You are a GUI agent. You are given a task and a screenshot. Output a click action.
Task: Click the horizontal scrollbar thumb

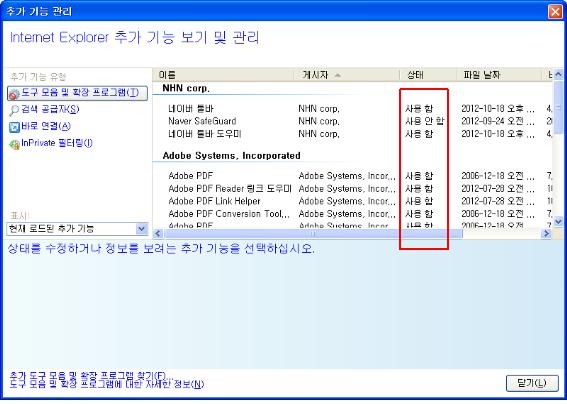click(x=313, y=234)
